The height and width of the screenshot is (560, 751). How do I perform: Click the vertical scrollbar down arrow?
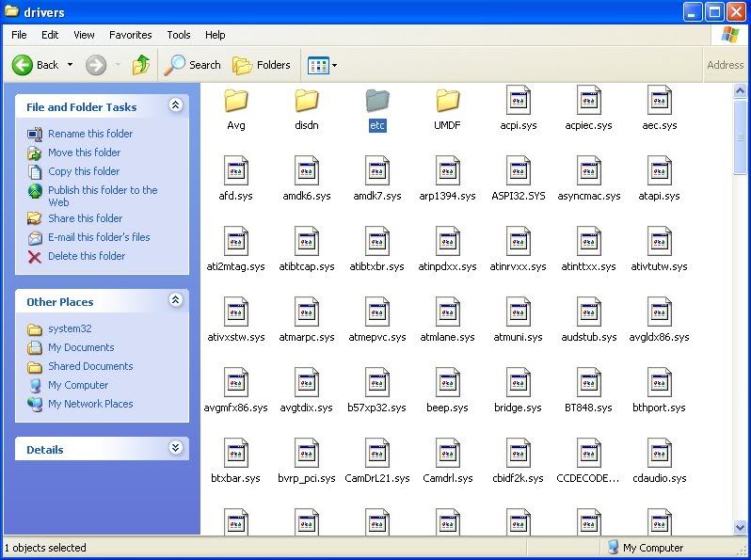[741, 526]
